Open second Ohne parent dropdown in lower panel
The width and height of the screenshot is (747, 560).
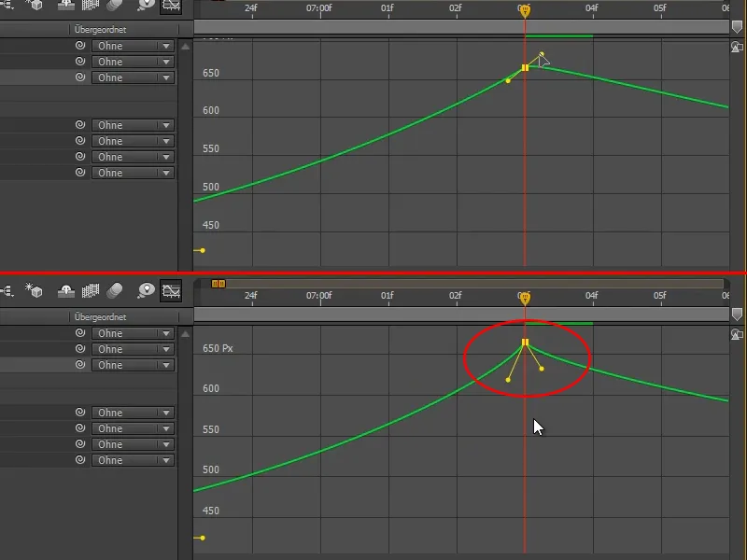click(x=133, y=349)
